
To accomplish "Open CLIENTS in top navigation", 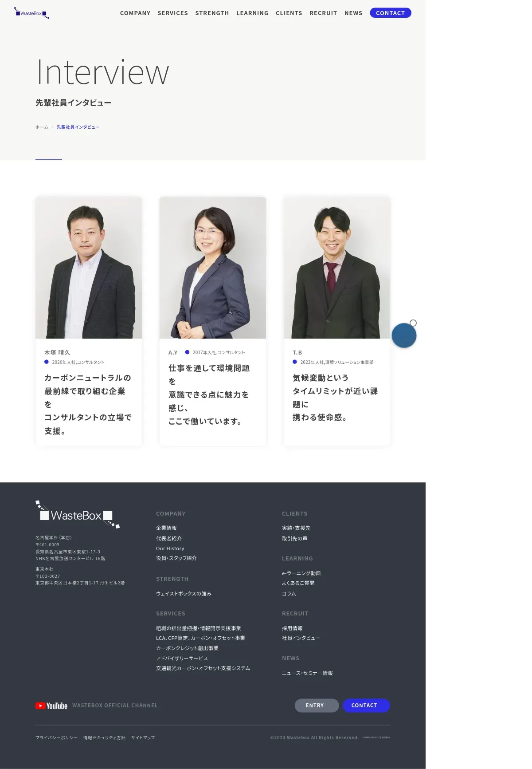I will tap(289, 13).
